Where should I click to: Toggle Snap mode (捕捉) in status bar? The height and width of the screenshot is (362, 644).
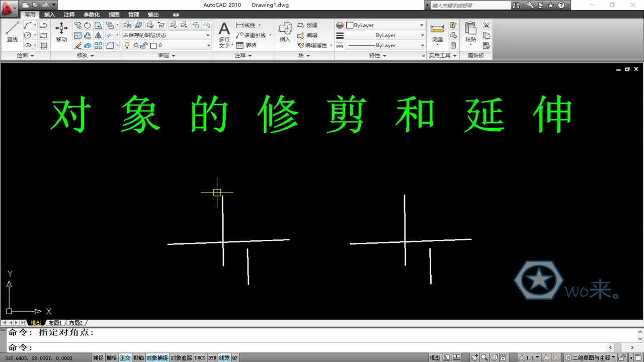point(98,358)
